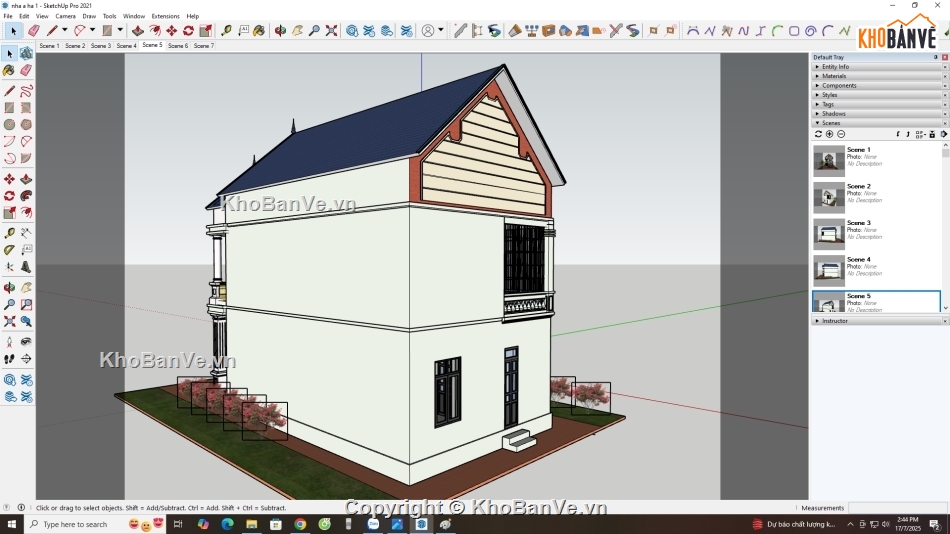Select the Paint Bucket tool in top toolbar
This screenshot has height=534, width=950.
(259, 30)
